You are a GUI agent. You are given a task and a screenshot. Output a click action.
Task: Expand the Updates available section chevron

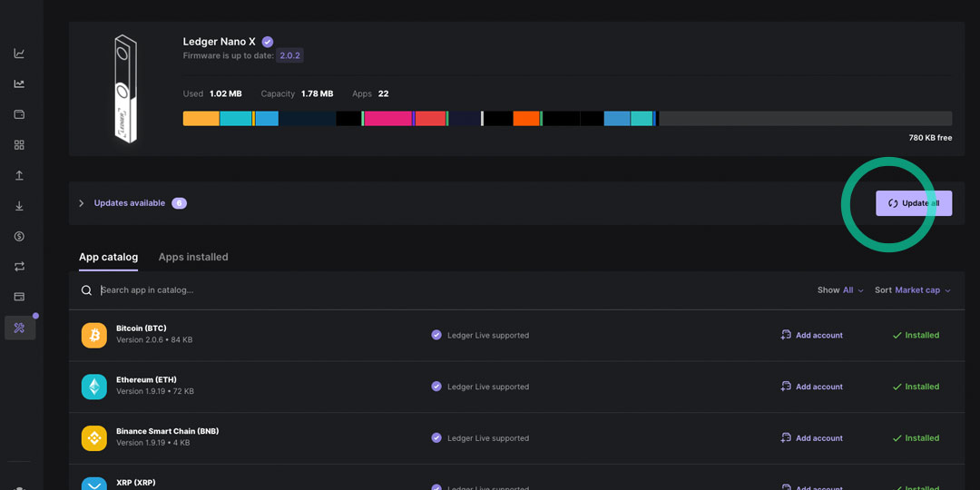pyautogui.click(x=82, y=203)
